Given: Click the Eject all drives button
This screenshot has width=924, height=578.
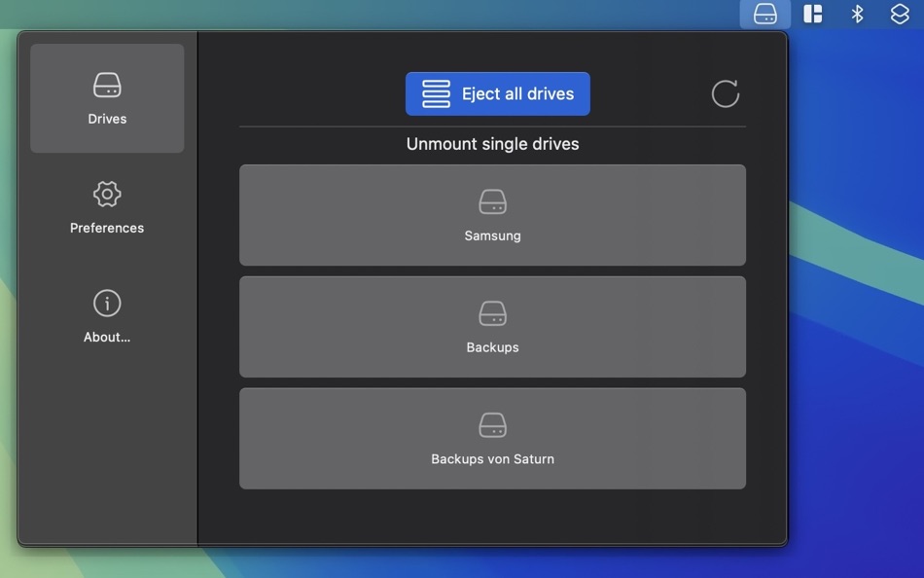Looking at the screenshot, I should coord(497,93).
